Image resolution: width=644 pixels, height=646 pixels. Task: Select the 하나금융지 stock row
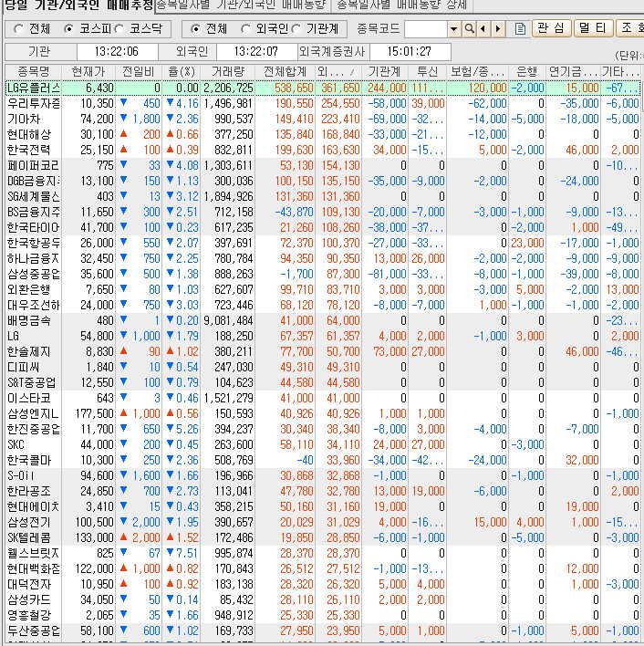[323, 259]
